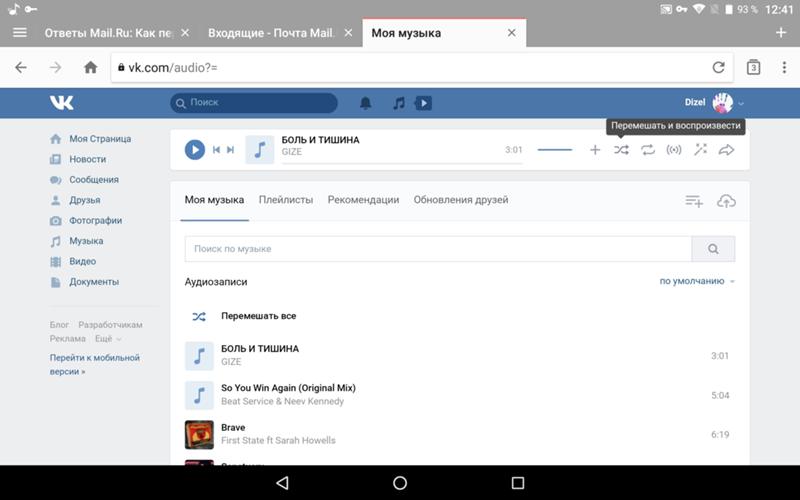800x500 pixels.
Task: Switch to the Обновления друзей tab
Action: [461, 200]
